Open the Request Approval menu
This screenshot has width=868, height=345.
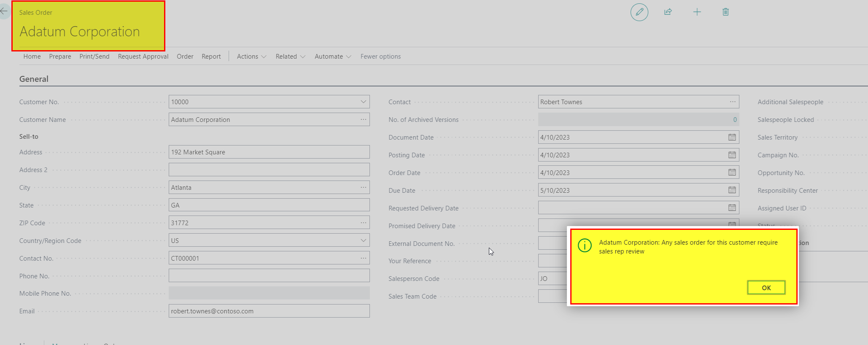coord(143,57)
